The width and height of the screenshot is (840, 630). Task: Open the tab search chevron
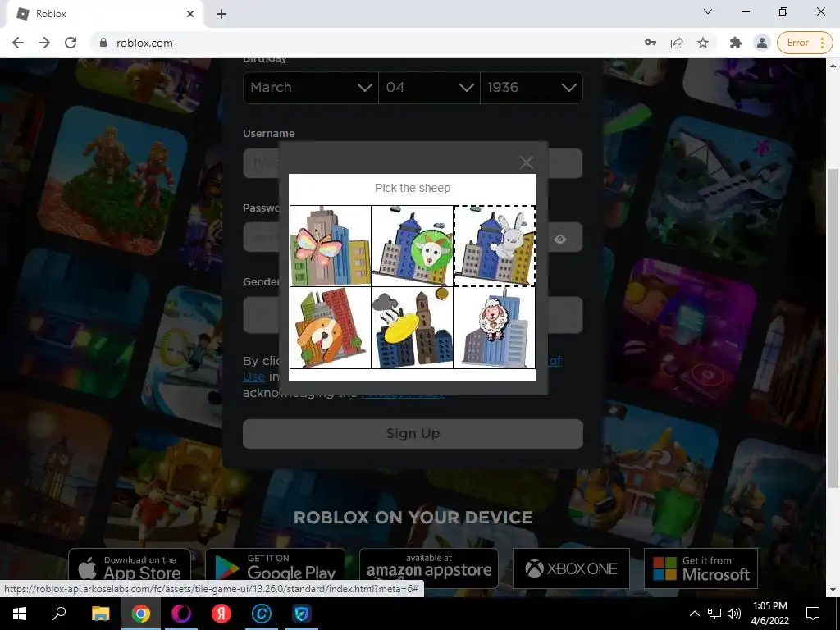[x=708, y=11]
